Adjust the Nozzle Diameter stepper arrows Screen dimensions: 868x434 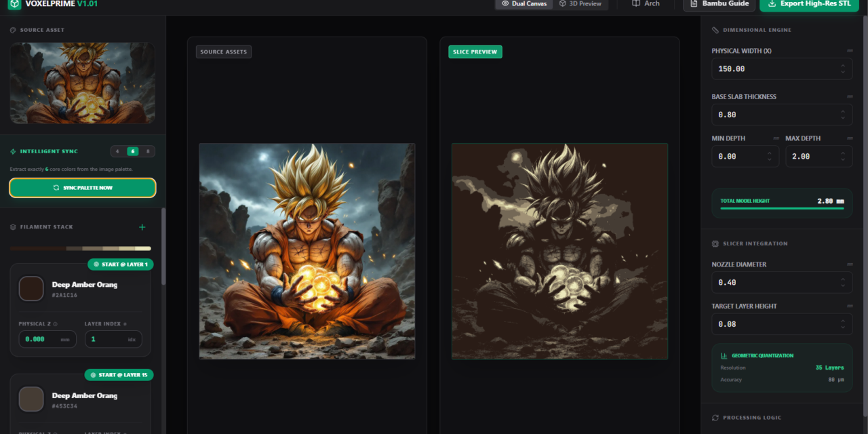pos(842,283)
